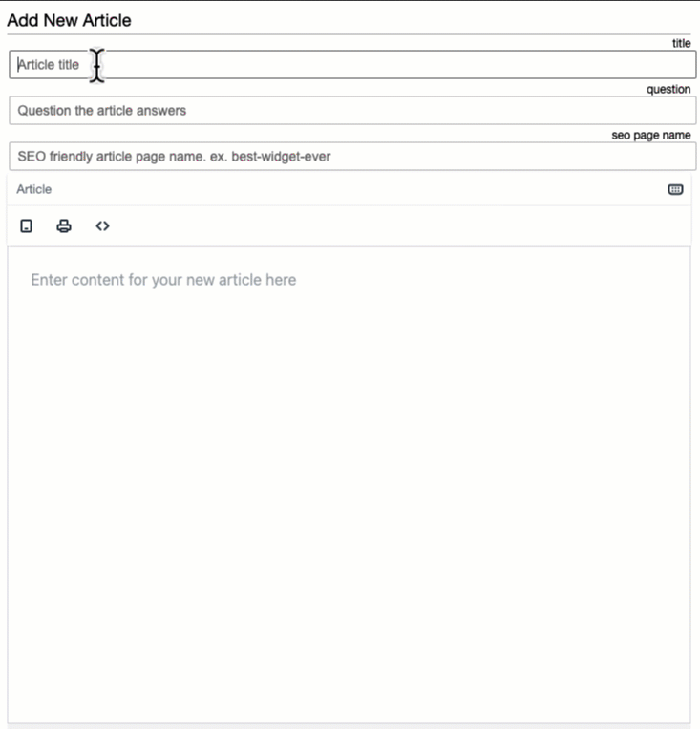700x729 pixels.
Task: Toggle source code view with the angle-brackets icon
Action: click(103, 226)
